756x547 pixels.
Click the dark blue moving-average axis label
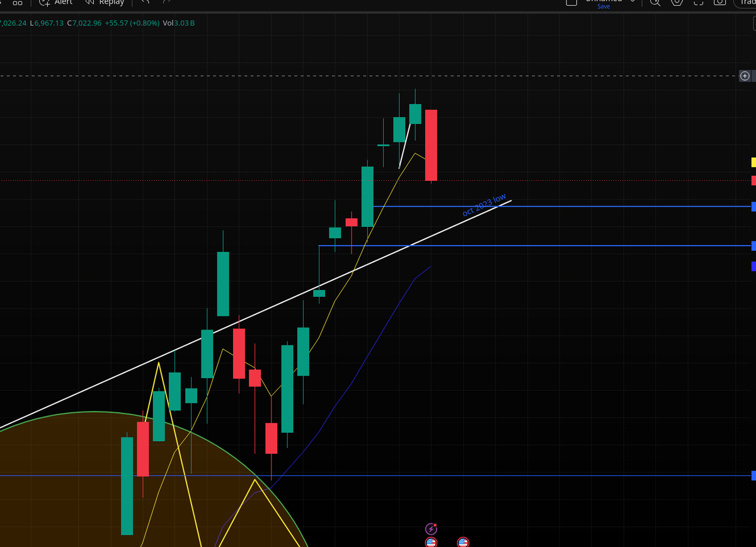click(753, 267)
